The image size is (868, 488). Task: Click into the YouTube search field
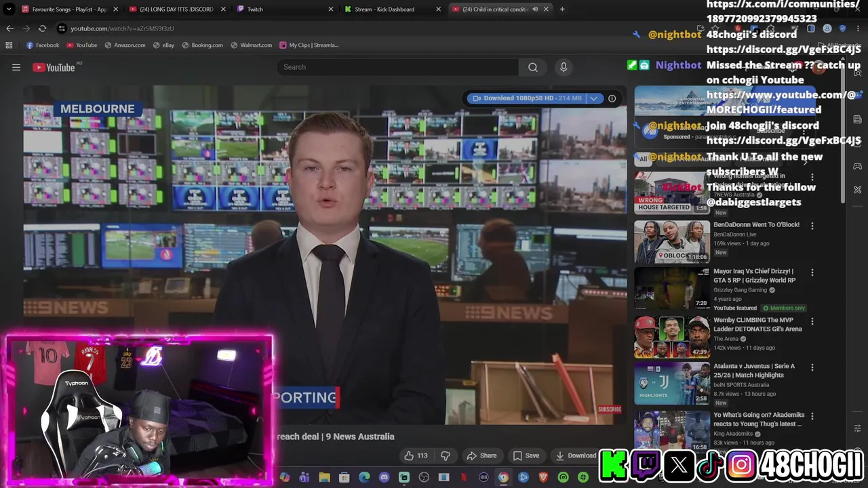[399, 67]
